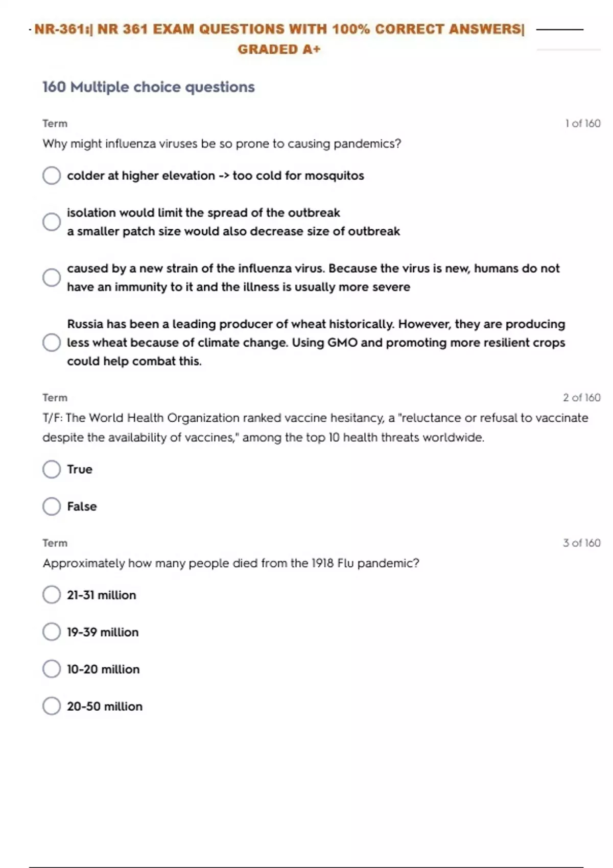Pick the '10-20 million' radio button
This screenshot has height=868, width=613.
[52, 669]
